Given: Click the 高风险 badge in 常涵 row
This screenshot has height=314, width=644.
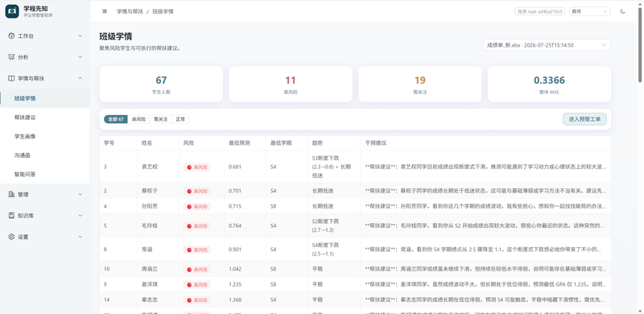Looking at the screenshot, I should click(196, 250).
